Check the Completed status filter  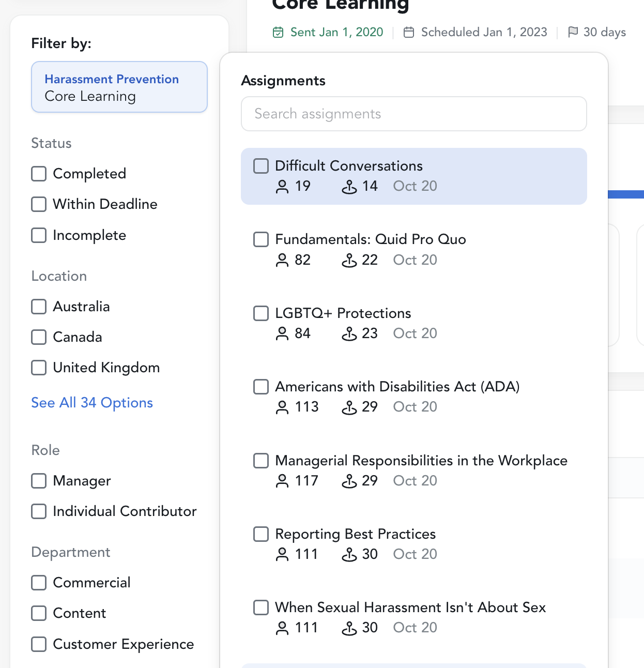(x=39, y=174)
